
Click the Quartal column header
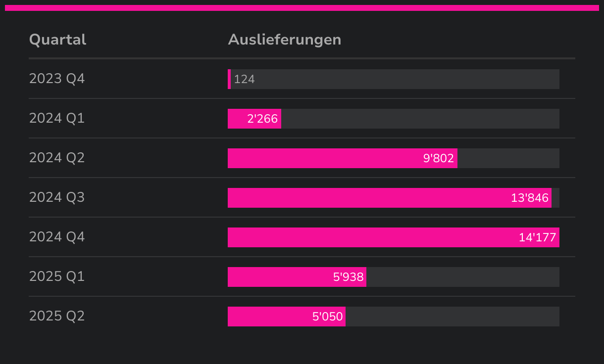point(57,40)
